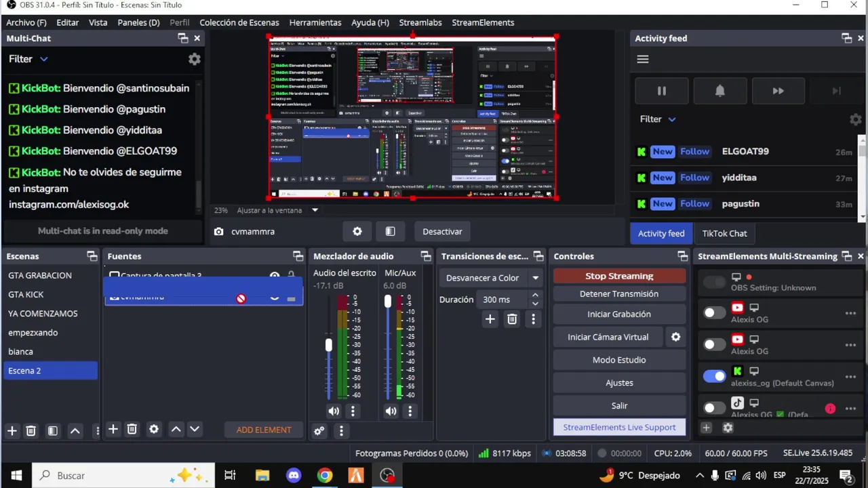
Task: Adjust the Mic/Aux volume fader
Action: pos(388,301)
